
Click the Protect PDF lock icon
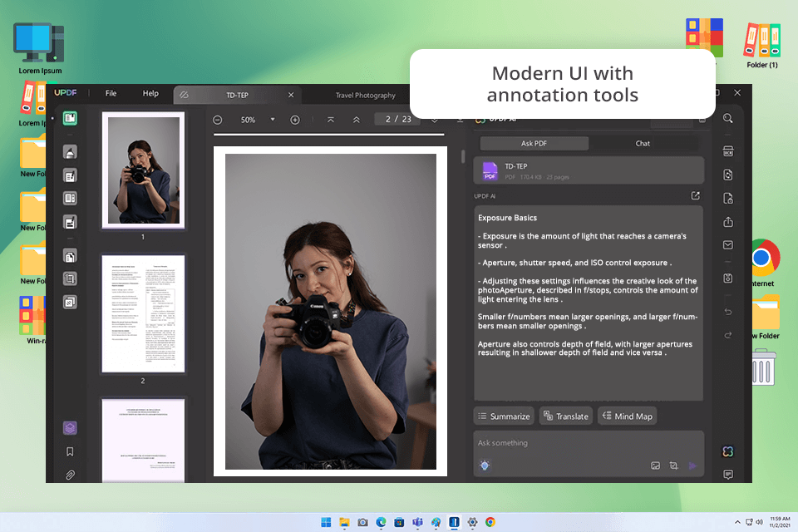click(728, 198)
